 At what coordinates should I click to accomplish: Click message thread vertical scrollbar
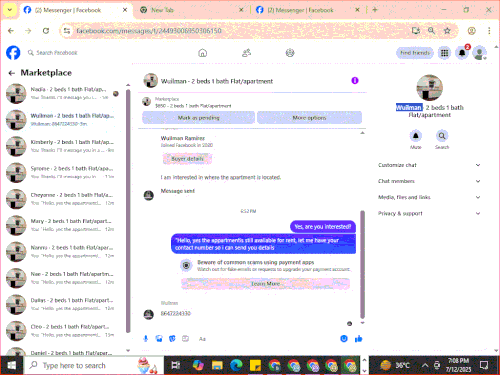point(362,264)
